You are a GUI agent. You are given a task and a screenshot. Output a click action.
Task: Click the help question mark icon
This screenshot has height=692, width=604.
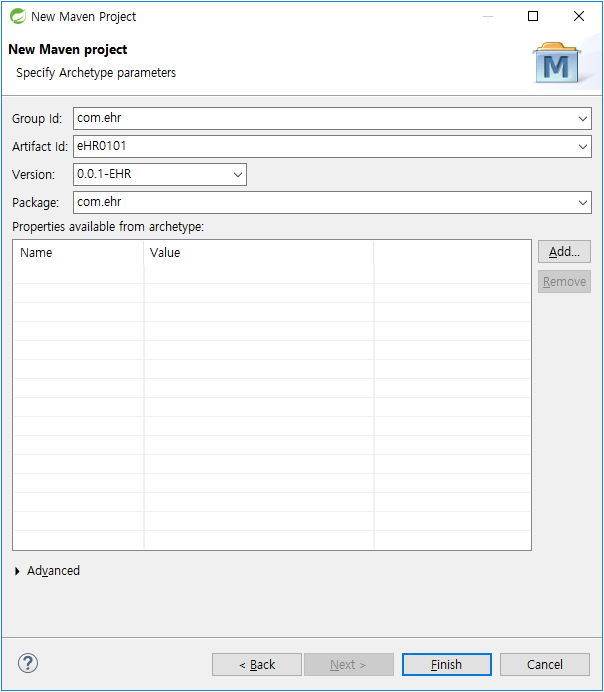tap(28, 663)
